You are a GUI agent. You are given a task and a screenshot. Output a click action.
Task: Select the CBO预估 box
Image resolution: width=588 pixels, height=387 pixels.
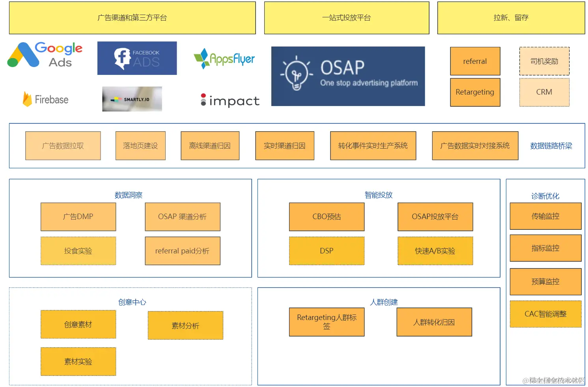[327, 217]
